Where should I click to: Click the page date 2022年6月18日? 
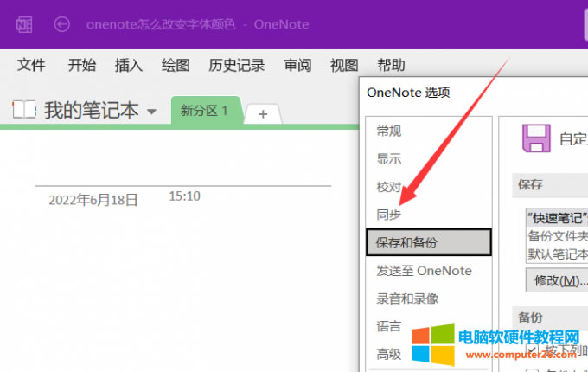pos(93,200)
